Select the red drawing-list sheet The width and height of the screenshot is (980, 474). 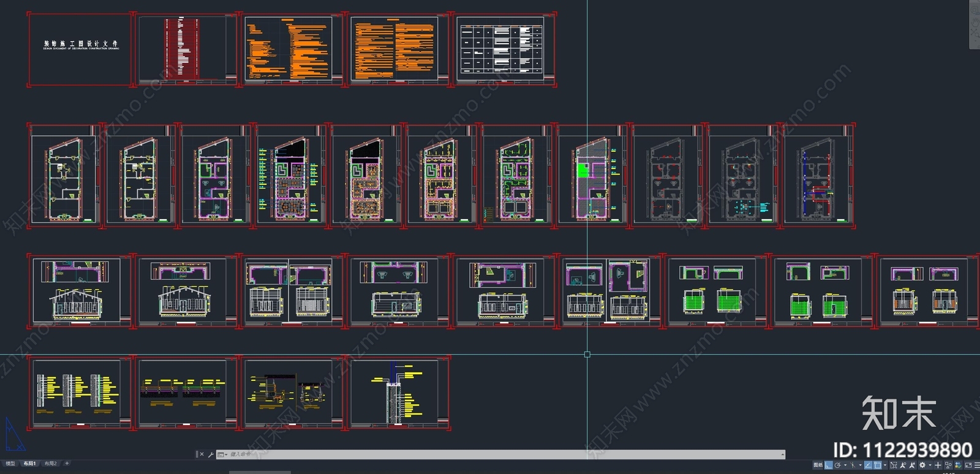pyautogui.click(x=186, y=50)
